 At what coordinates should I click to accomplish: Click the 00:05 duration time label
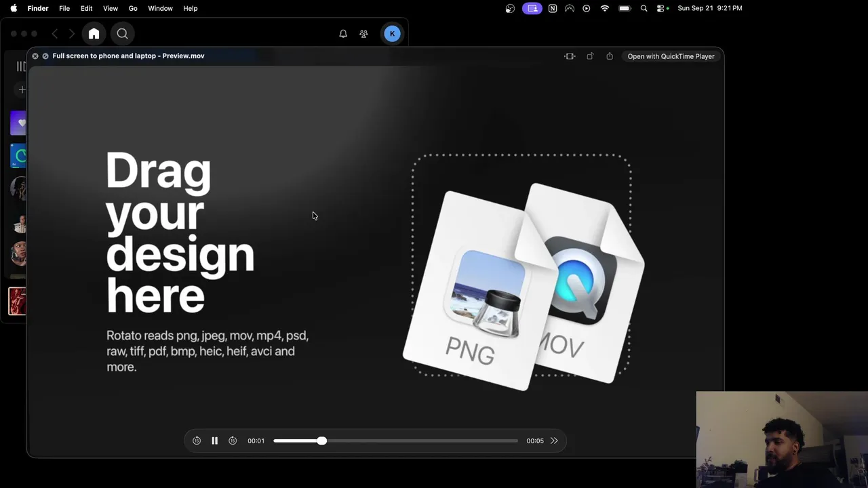(x=535, y=441)
